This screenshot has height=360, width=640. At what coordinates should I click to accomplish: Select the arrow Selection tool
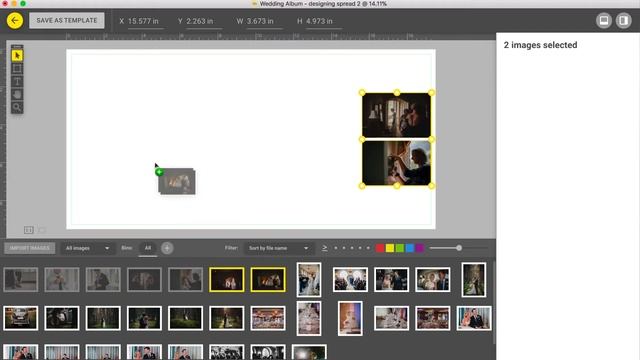pos(17,55)
